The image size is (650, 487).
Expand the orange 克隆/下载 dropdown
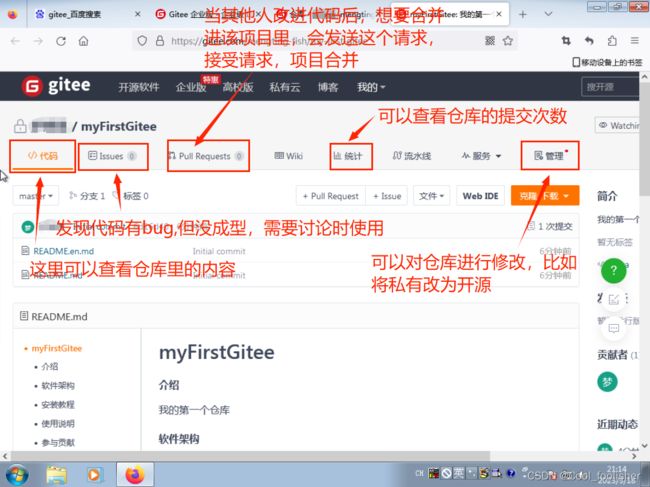point(545,196)
